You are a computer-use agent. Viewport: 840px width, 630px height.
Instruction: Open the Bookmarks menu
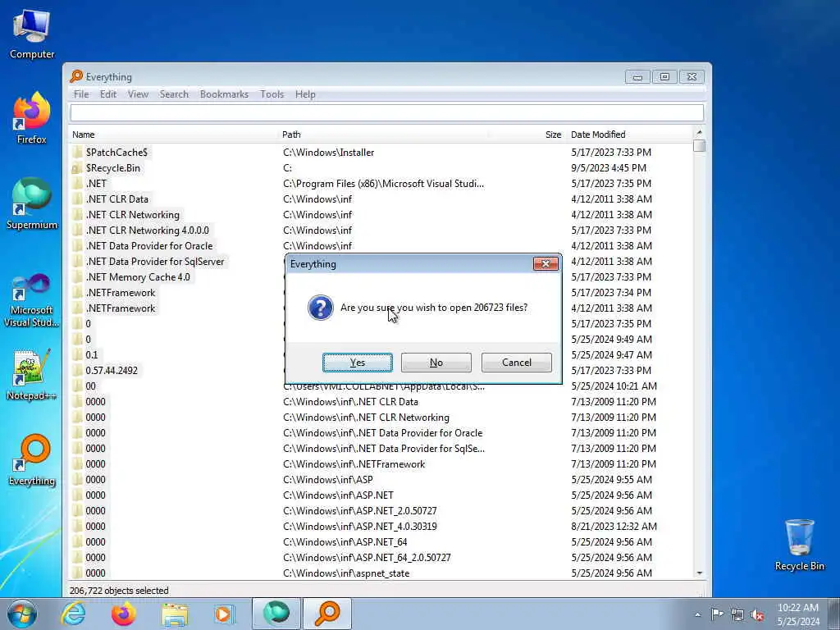pos(224,94)
